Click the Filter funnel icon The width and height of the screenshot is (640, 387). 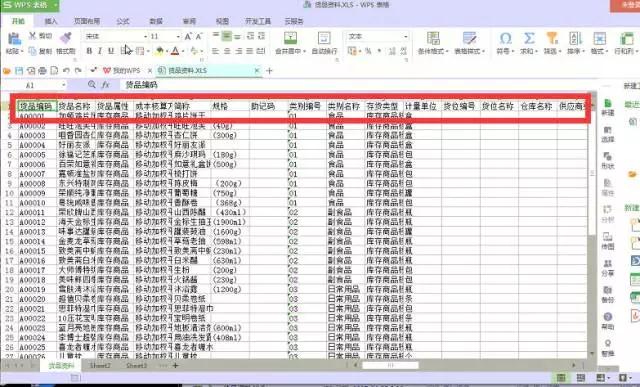coord(551,38)
